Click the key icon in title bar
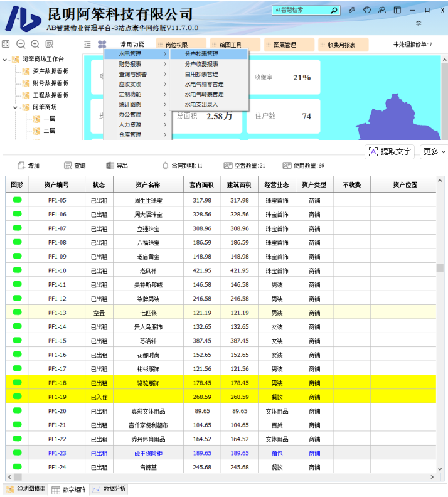Screen dimensions: 448x497 point(352,10)
